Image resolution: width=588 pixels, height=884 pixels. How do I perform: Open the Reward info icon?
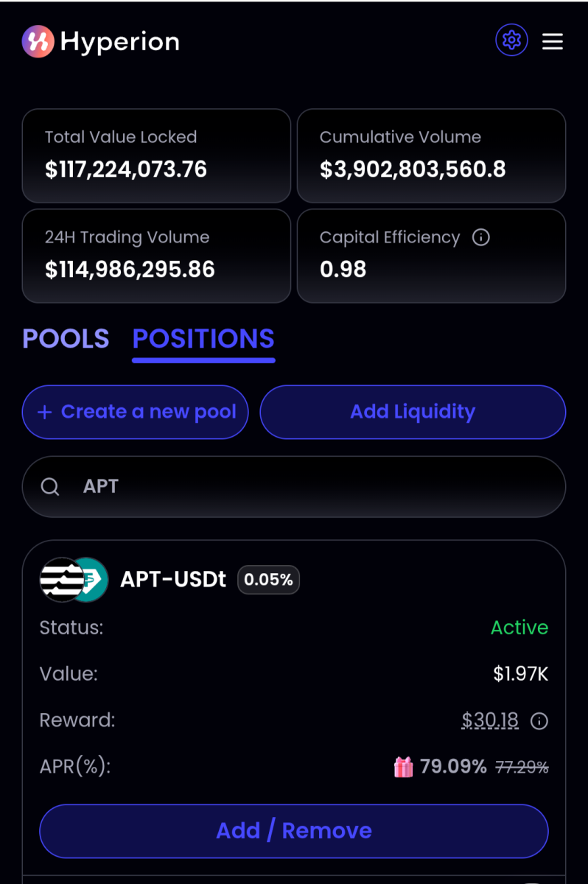539,720
